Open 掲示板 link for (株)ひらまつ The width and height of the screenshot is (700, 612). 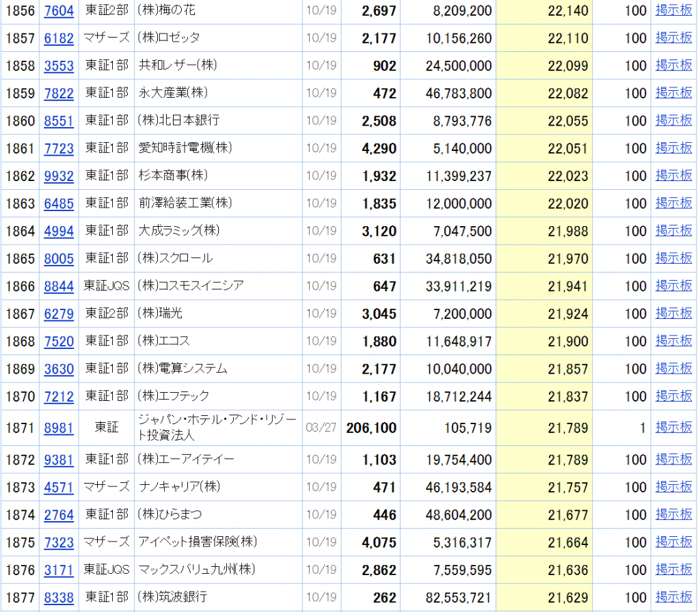(x=673, y=515)
